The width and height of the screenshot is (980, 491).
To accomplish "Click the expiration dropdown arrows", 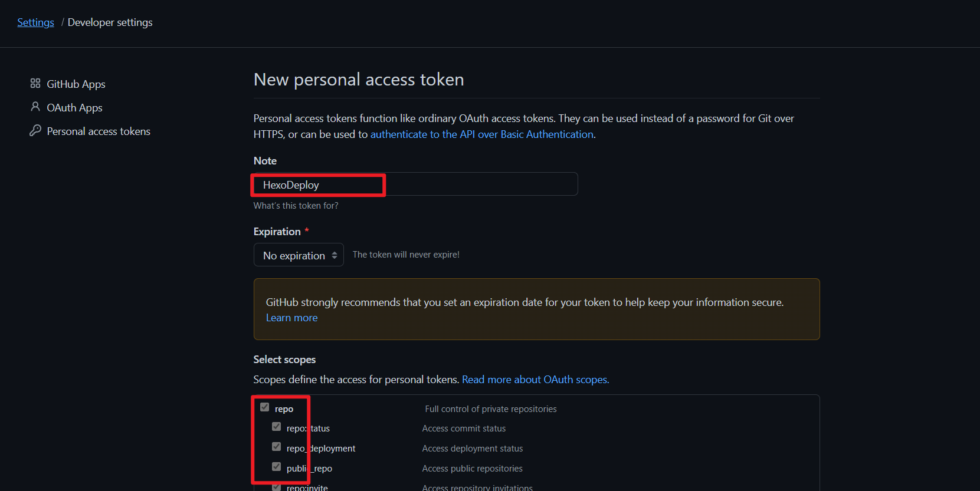I will click(x=335, y=255).
